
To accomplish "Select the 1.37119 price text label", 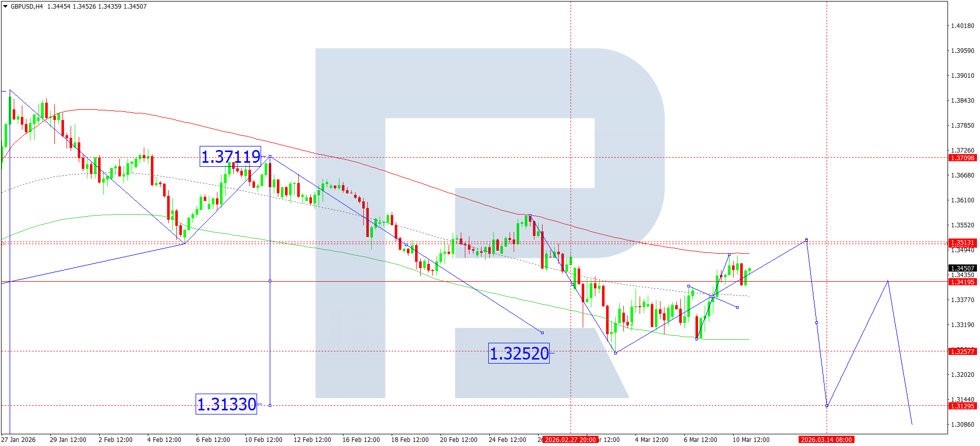I will pos(231,157).
